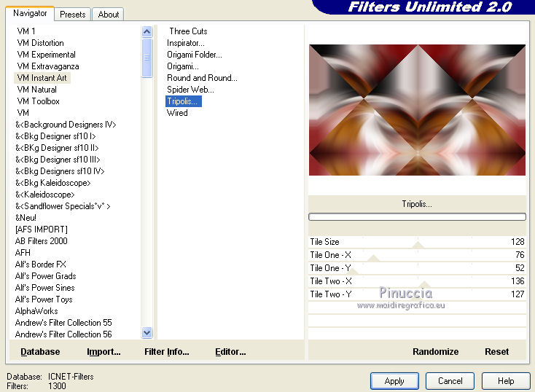Select Alf's Power Sines category
The height and width of the screenshot is (392, 535).
[x=44, y=288]
